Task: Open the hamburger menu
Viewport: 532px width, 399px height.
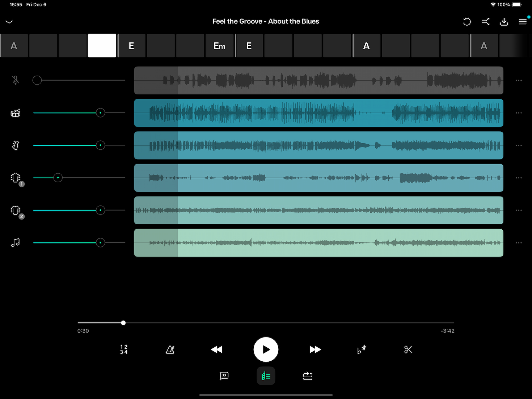Action: (x=523, y=22)
